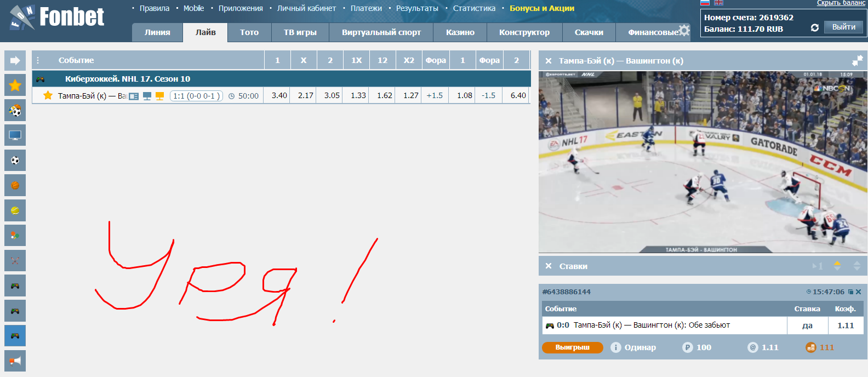Close the Ставки panel
Image resolution: width=868 pixels, height=377 pixels.
coord(549,266)
